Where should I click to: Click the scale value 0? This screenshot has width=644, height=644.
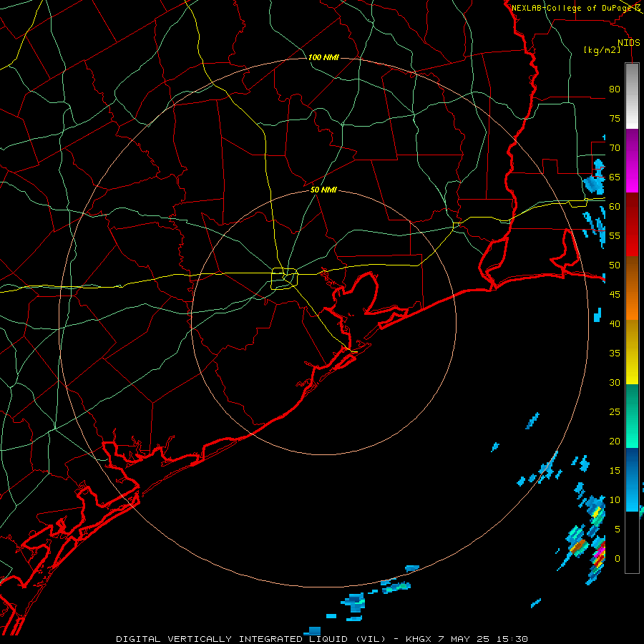click(x=618, y=559)
